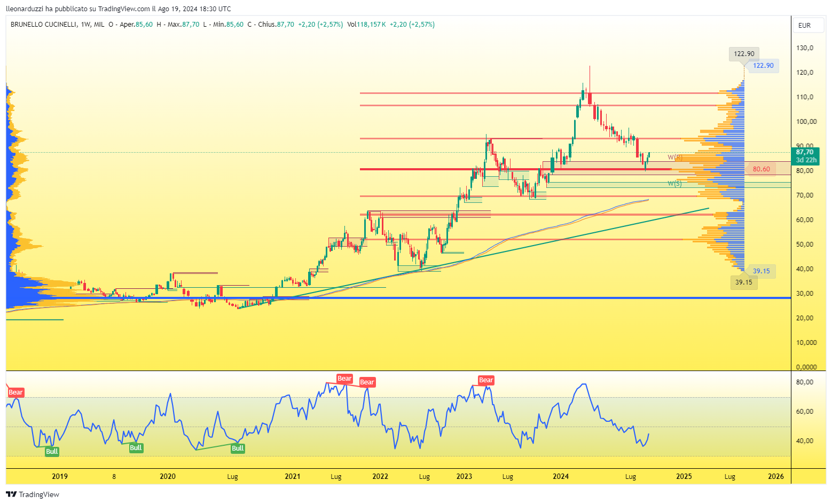Click the red 80.60 price level label
The image size is (832, 504).
click(x=761, y=169)
